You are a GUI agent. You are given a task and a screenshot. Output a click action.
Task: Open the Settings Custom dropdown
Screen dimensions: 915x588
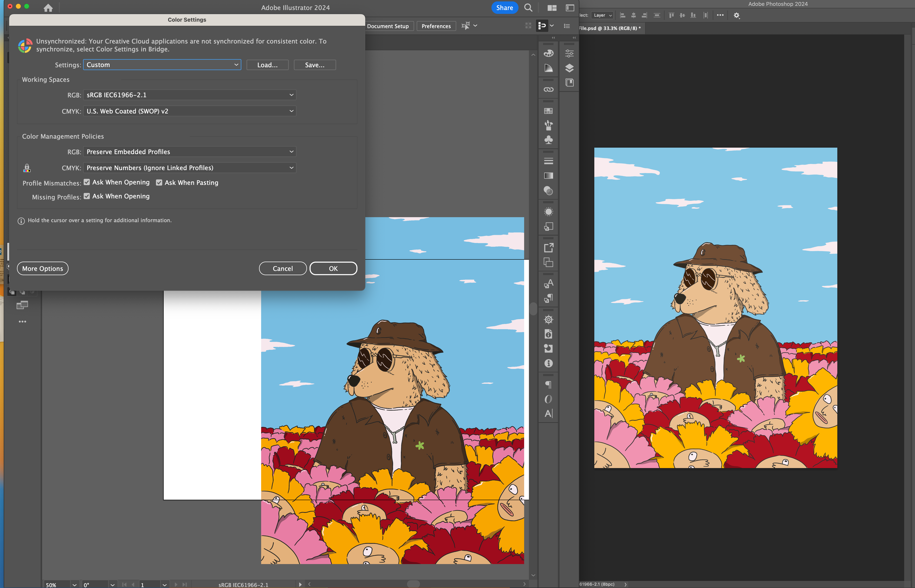[162, 65]
